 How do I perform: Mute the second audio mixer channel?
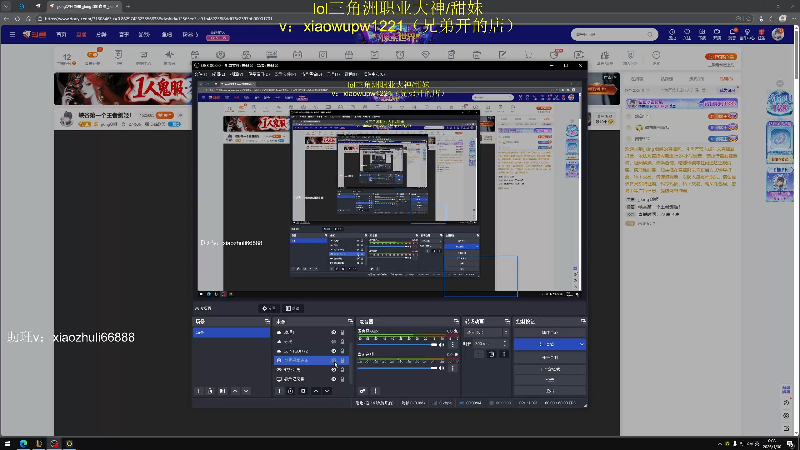point(441,368)
